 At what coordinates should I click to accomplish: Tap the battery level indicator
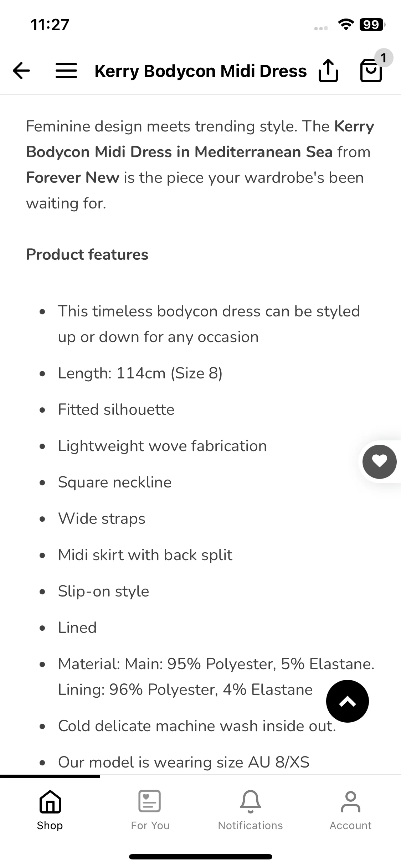click(x=372, y=25)
